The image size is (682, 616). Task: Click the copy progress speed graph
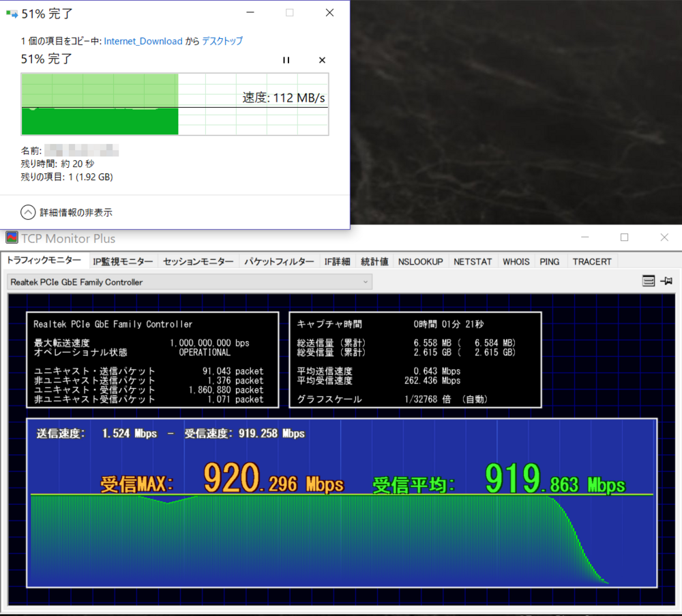tap(175, 104)
